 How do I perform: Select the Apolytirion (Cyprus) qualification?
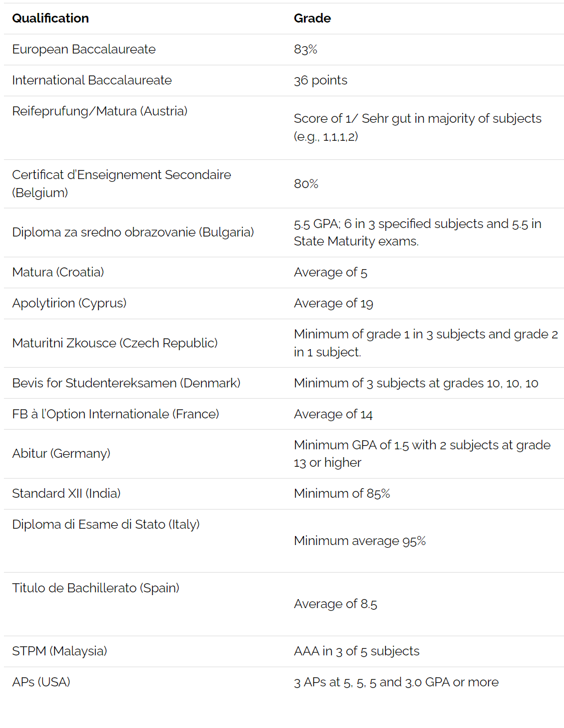click(69, 303)
